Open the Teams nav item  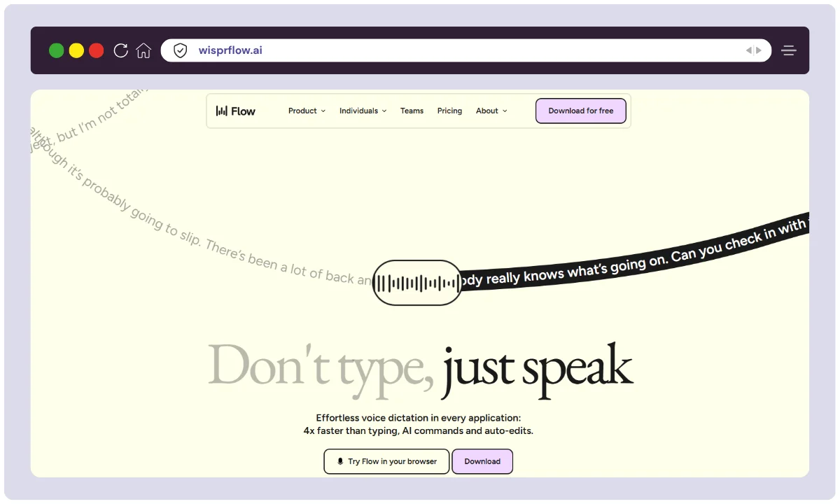(412, 111)
